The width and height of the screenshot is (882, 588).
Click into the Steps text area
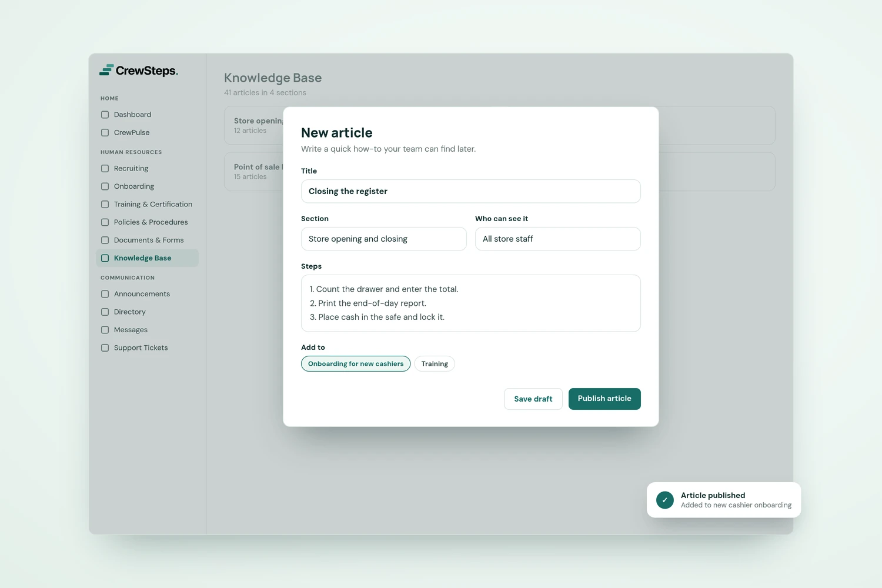471,303
